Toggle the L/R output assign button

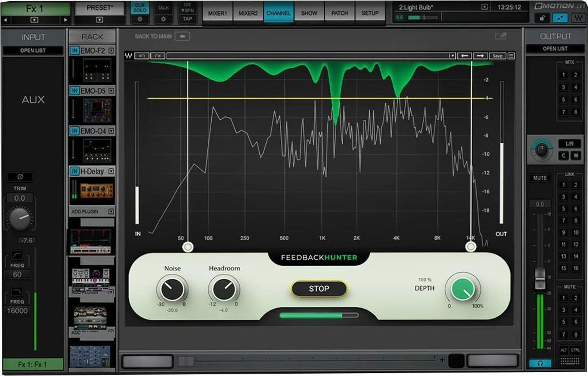tap(569, 144)
